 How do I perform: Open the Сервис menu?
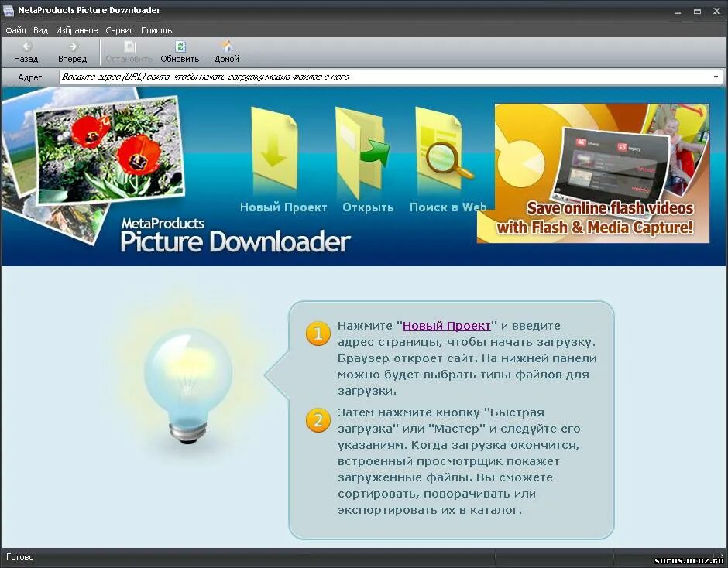[119, 30]
